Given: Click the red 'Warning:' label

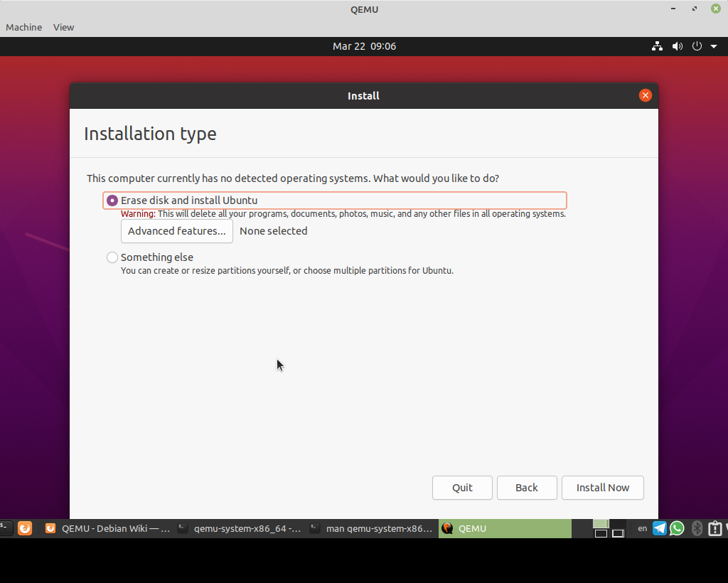Looking at the screenshot, I should point(138,214).
